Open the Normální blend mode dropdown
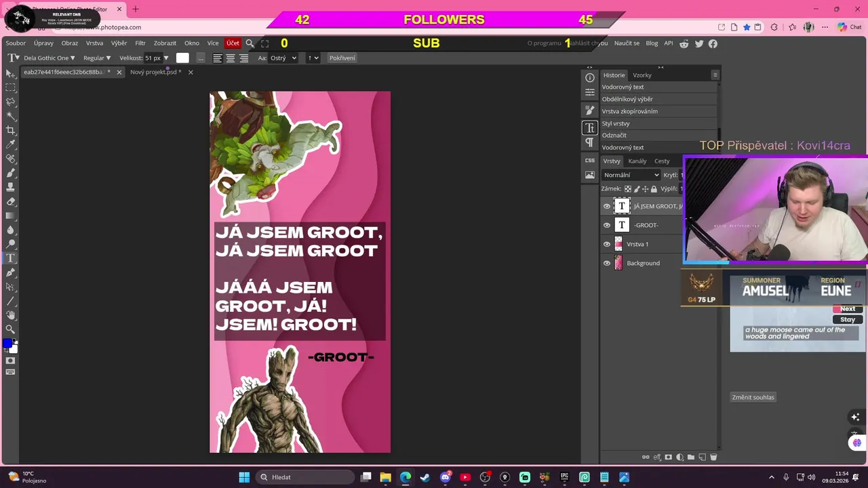 click(x=631, y=175)
